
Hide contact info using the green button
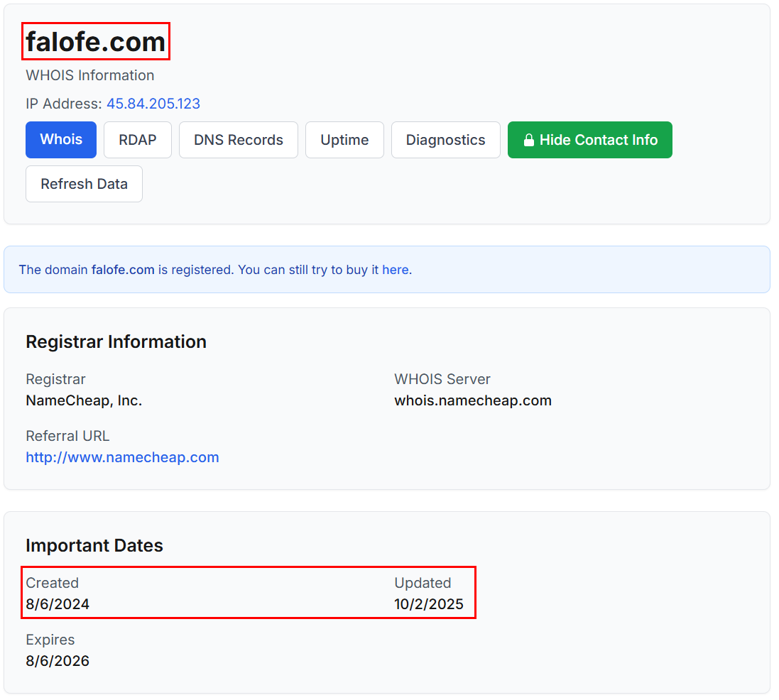[x=590, y=140]
